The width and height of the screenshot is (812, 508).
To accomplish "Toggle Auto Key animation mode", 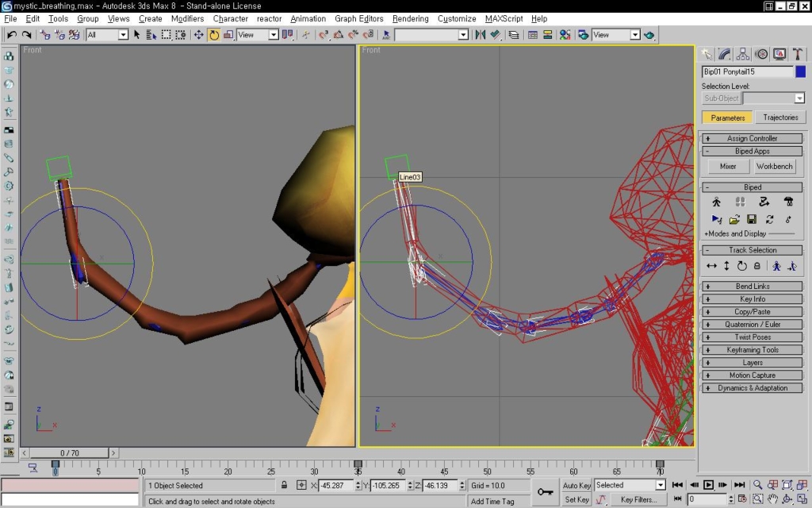I will pyautogui.click(x=576, y=485).
